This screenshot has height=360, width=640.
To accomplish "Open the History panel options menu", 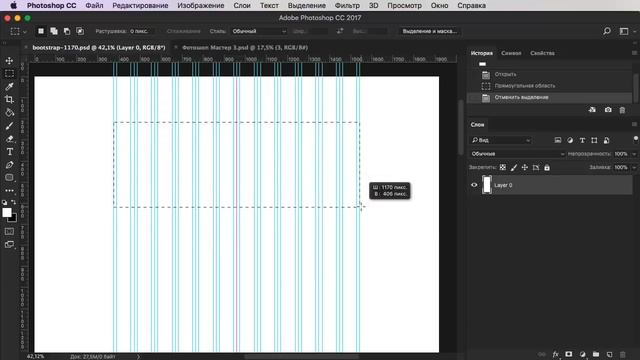I will pyautogui.click(x=634, y=53).
